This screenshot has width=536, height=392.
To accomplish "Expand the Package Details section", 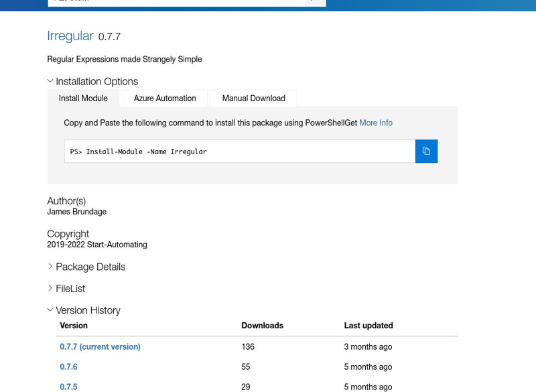I will (x=86, y=267).
